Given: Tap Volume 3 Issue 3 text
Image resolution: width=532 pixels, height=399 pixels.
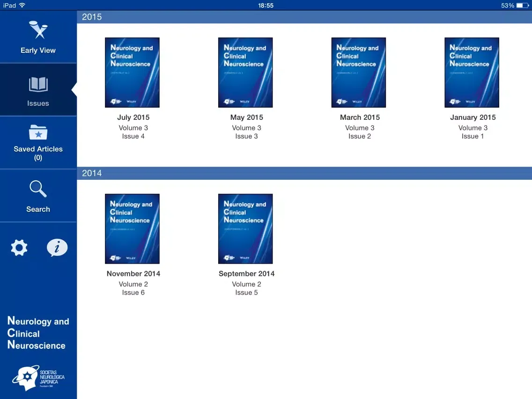Looking at the screenshot, I should pos(247,132).
